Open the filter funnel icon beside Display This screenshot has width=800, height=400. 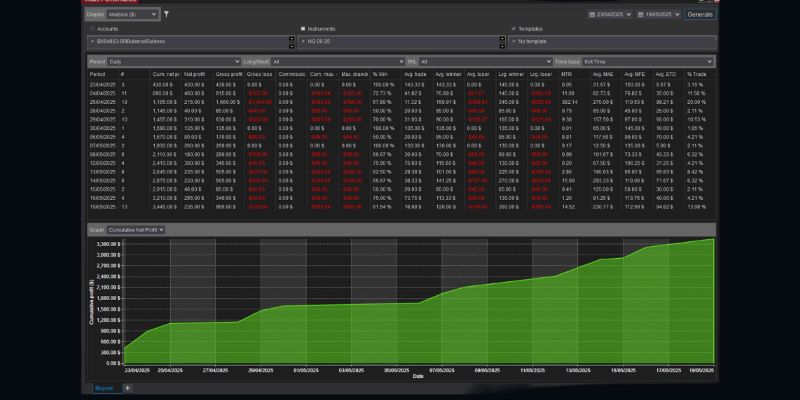(x=166, y=14)
